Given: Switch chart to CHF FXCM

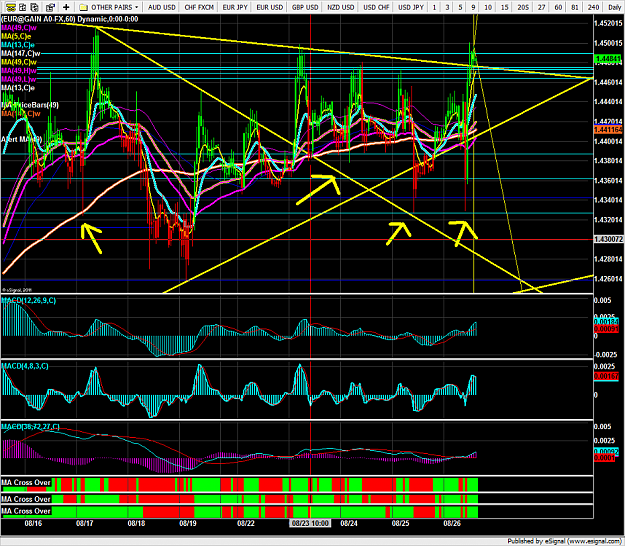Looking at the screenshot, I should pos(199,7).
